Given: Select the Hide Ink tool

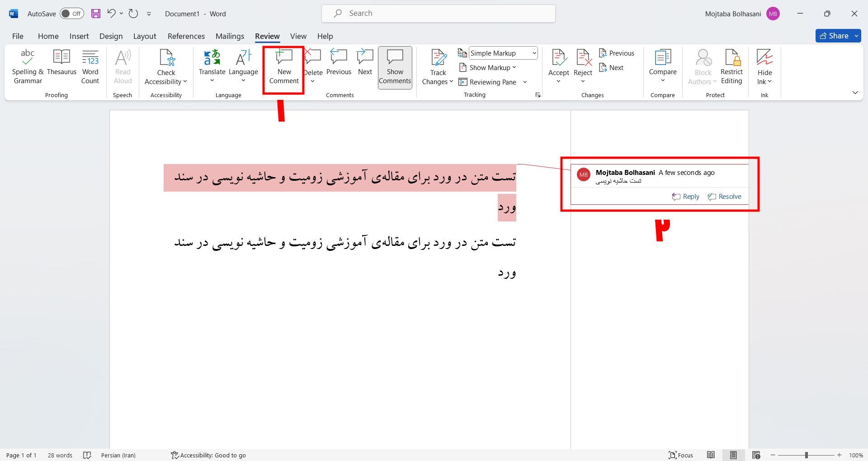Looking at the screenshot, I should 764,66.
